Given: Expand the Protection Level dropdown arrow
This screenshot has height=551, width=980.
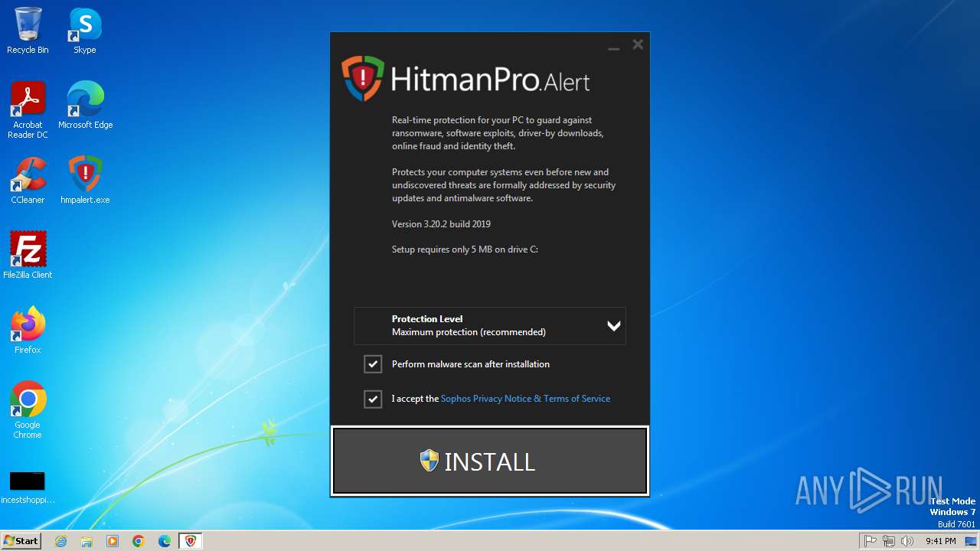Looking at the screenshot, I should pos(613,326).
